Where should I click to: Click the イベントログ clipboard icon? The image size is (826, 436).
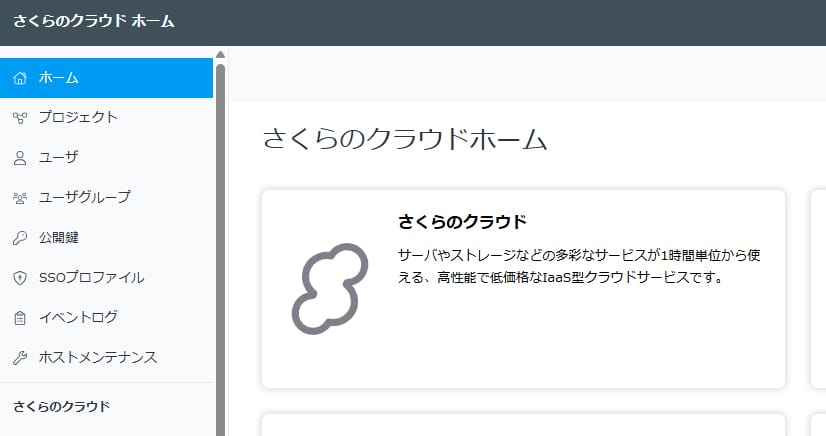20,318
